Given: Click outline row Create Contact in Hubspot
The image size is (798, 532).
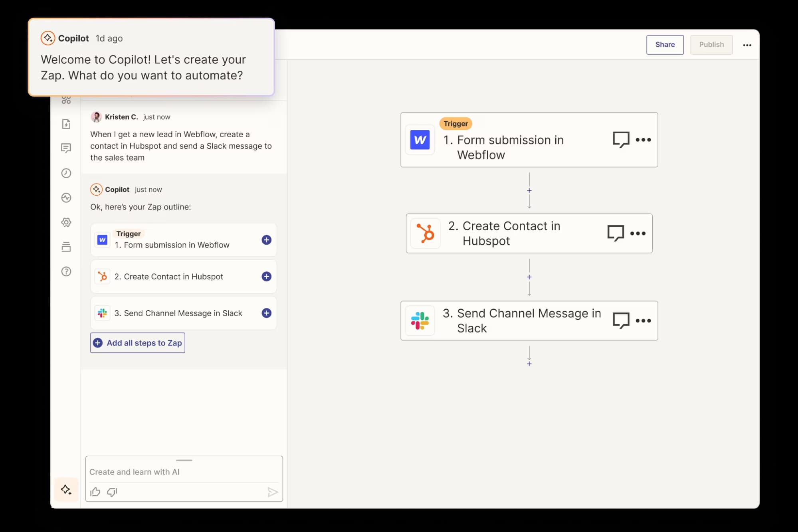Looking at the screenshot, I should 184,277.
